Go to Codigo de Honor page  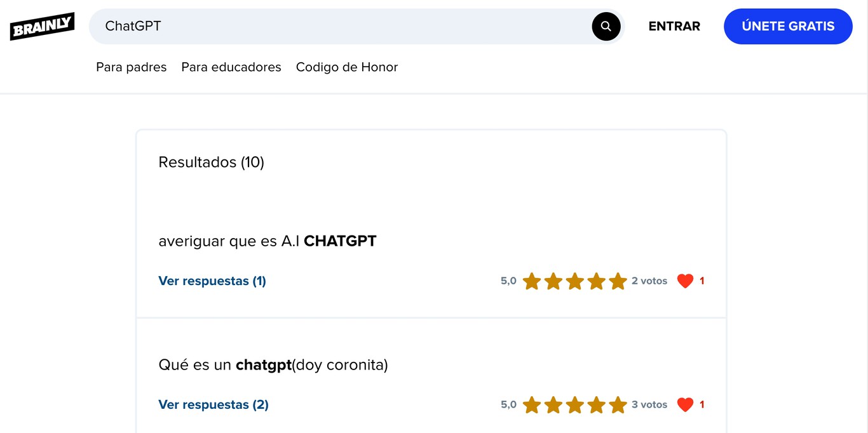(346, 67)
